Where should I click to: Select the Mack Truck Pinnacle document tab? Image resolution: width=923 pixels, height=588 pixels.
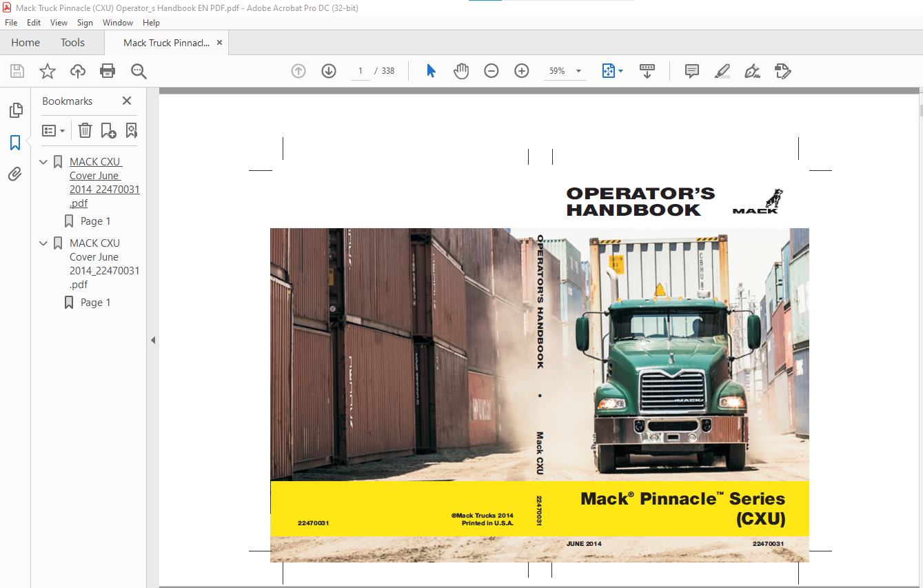point(166,43)
